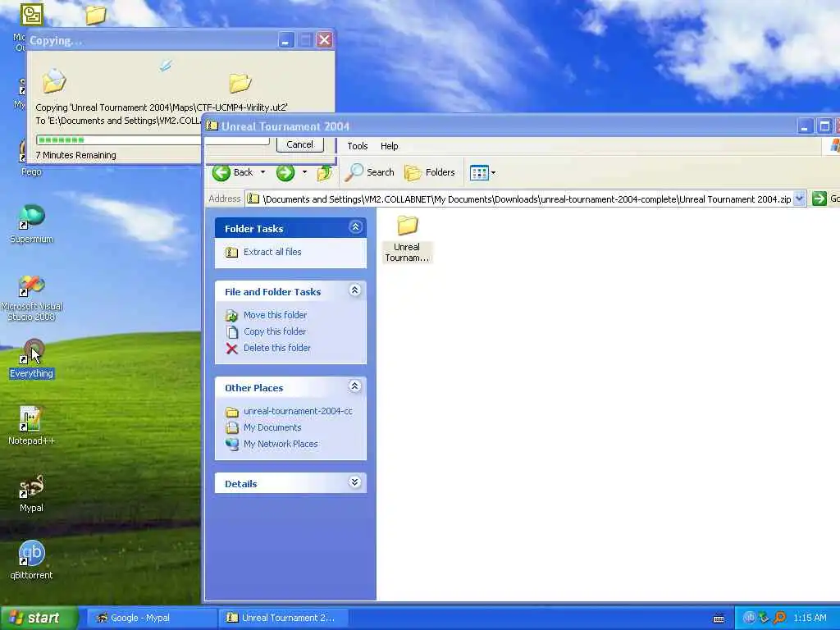This screenshot has height=630, width=840.
Task: Select the Unreal Tournament folder in zip
Action: 407,238
